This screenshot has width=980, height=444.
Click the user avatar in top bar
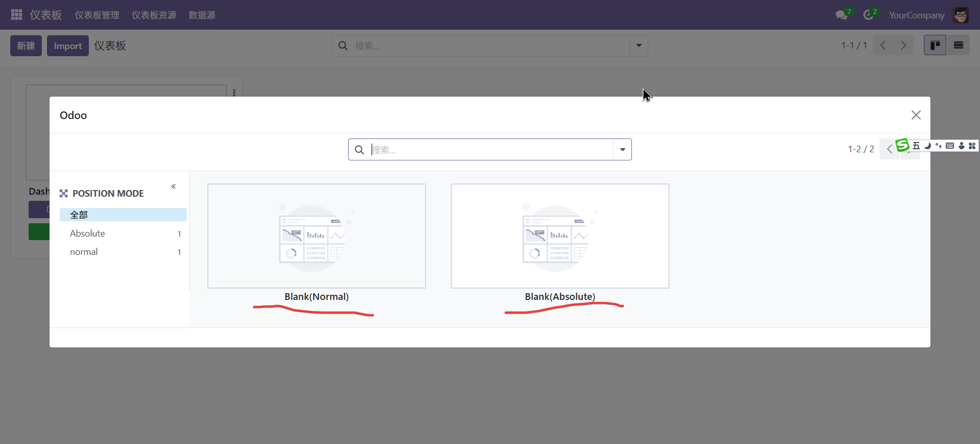click(x=961, y=15)
